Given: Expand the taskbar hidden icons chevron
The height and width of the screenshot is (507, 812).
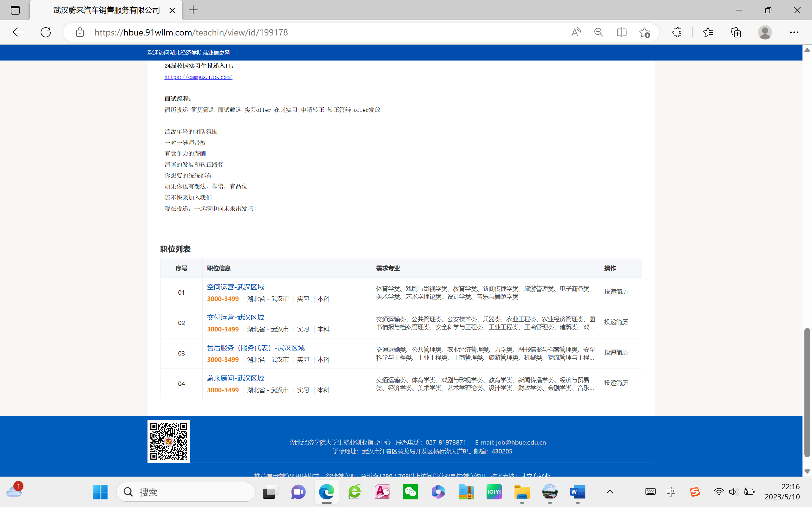Looking at the screenshot, I should 610,492.
